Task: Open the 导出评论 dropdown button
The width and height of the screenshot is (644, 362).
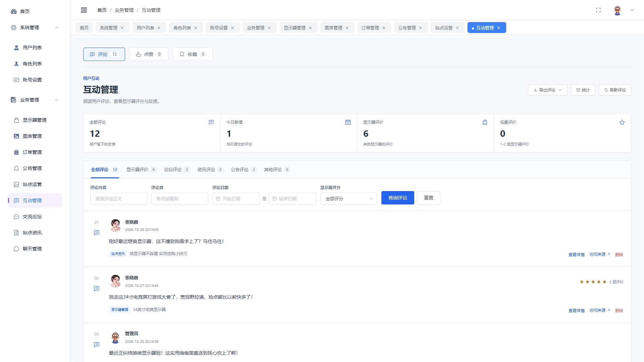Action: [547, 90]
